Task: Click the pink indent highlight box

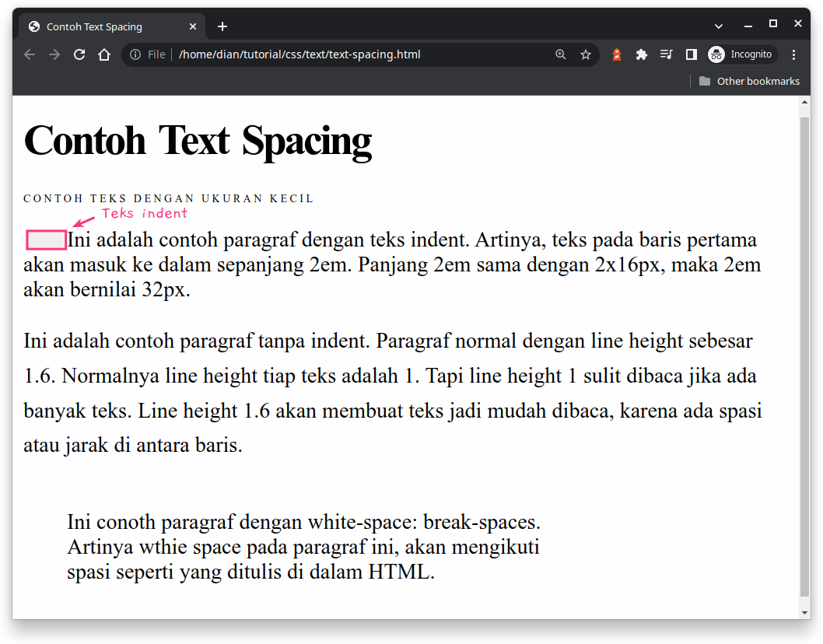Action: point(45,240)
